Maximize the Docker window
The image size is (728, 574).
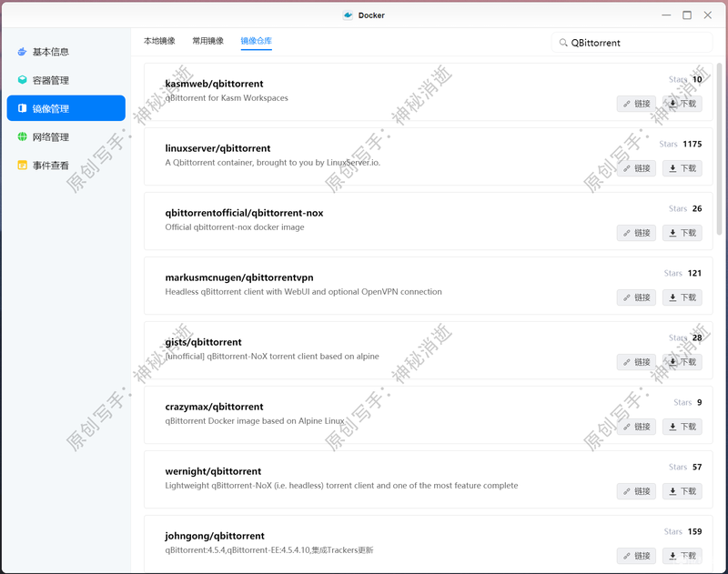tap(687, 15)
